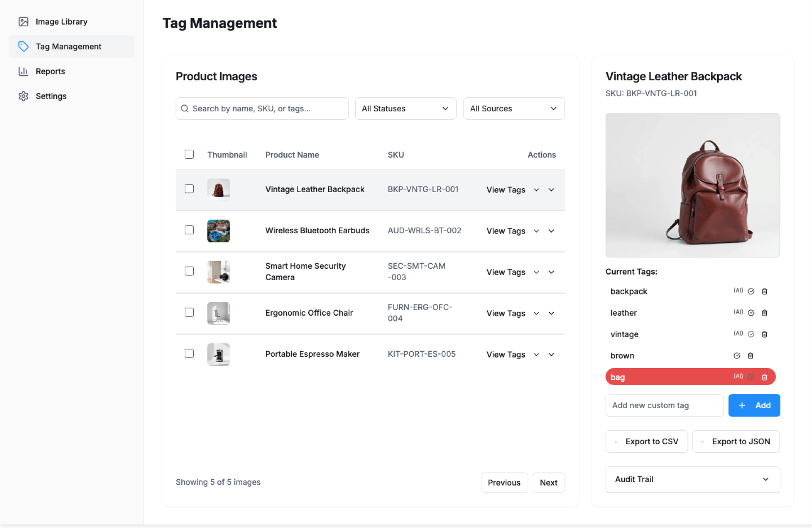Image resolution: width=812 pixels, height=528 pixels.
Task: Expand the Audit Trail section
Action: (692, 479)
